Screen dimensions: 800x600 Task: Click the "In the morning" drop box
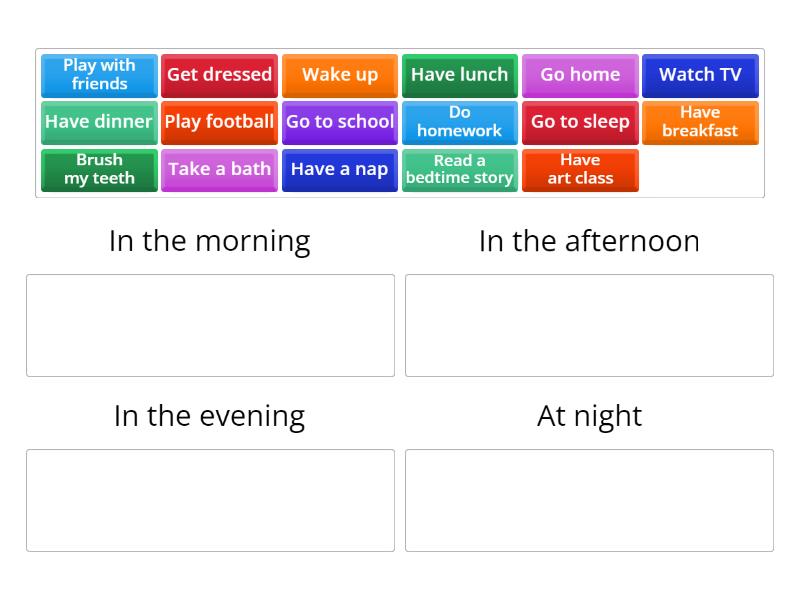(210, 325)
